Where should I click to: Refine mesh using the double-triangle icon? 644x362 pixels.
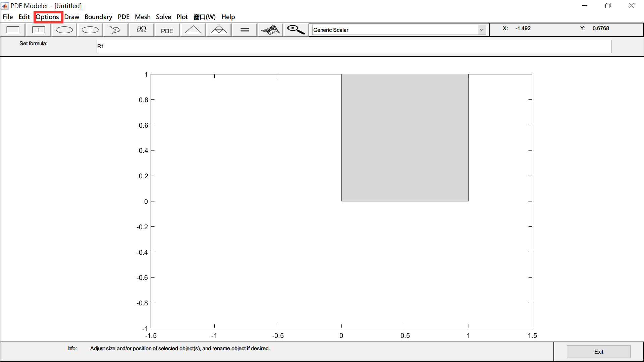point(218,29)
